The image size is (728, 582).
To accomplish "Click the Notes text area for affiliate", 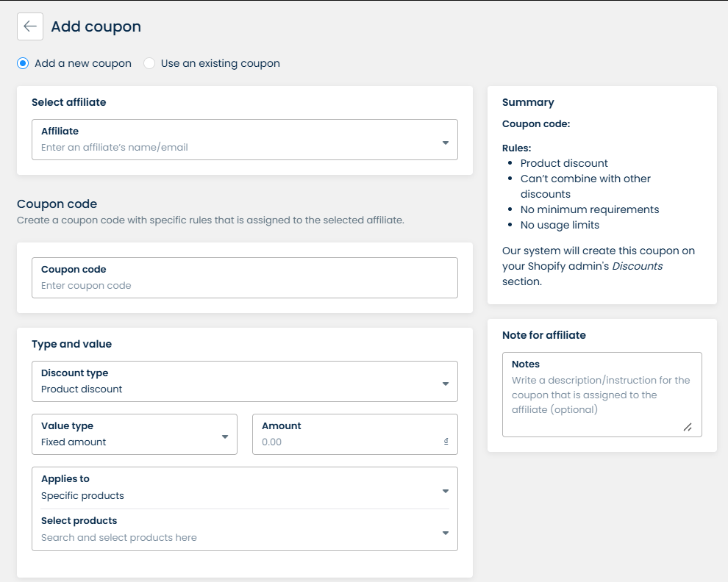I will pyautogui.click(x=600, y=395).
